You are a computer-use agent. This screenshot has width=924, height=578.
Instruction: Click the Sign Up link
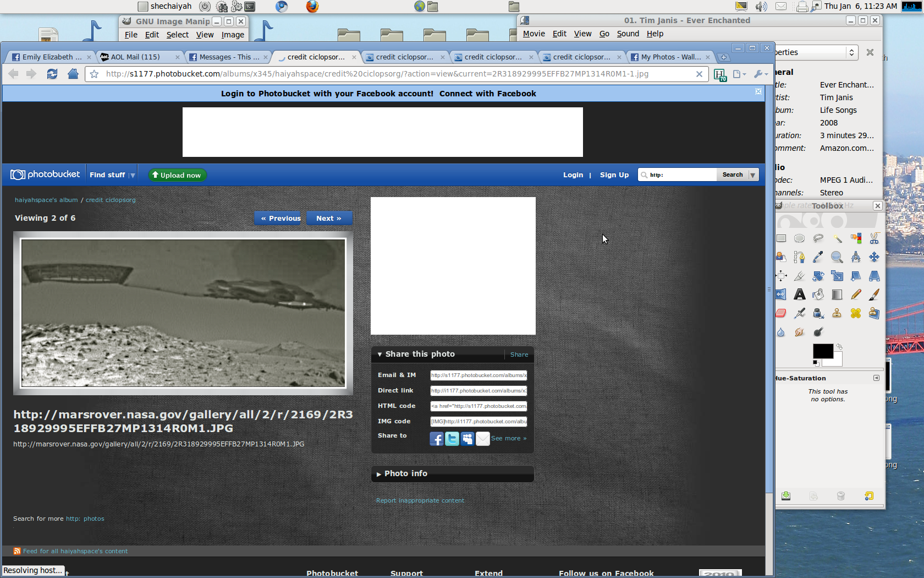coord(614,175)
